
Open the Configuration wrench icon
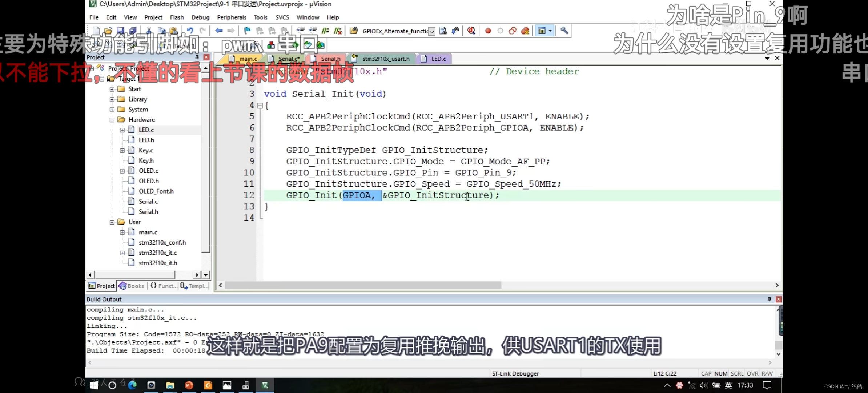pos(564,31)
